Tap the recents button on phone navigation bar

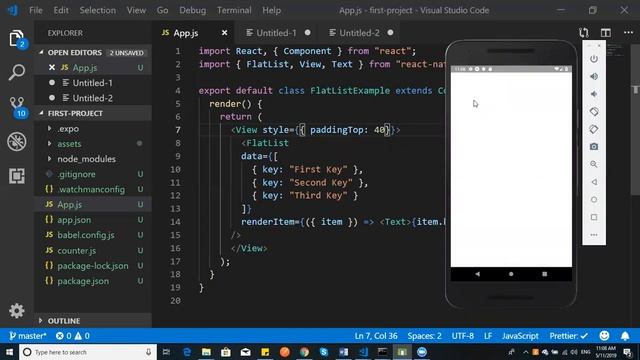[544, 274]
